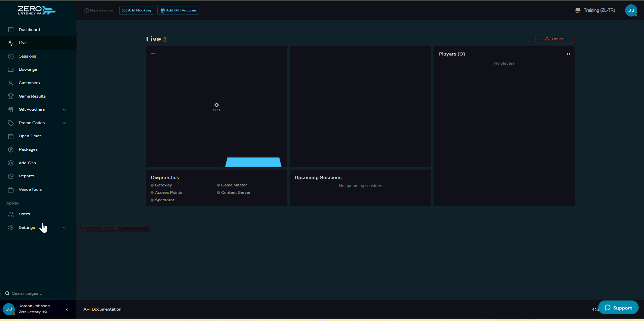Click the blue arena shape in live view
This screenshot has height=321, width=644.
(x=253, y=162)
